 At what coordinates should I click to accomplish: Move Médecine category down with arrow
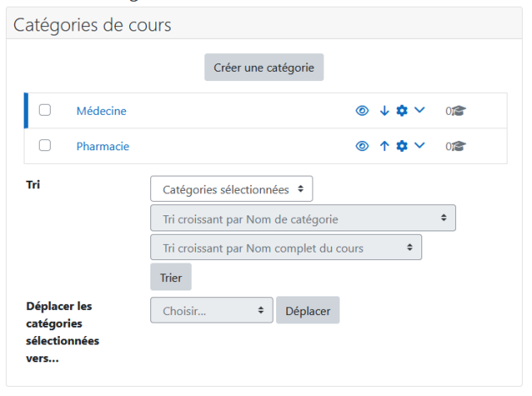[384, 111]
